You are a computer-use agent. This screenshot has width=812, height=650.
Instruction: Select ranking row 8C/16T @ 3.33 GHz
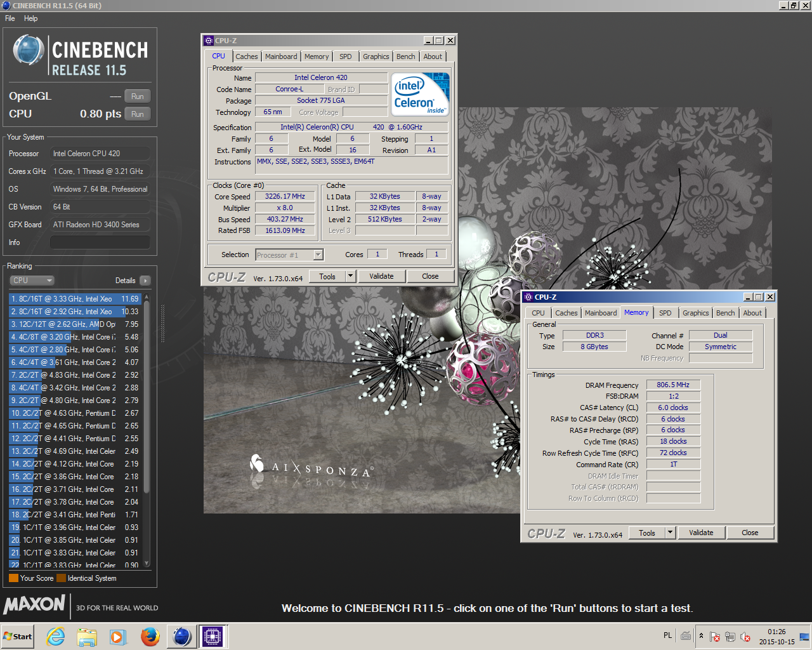[x=75, y=298]
